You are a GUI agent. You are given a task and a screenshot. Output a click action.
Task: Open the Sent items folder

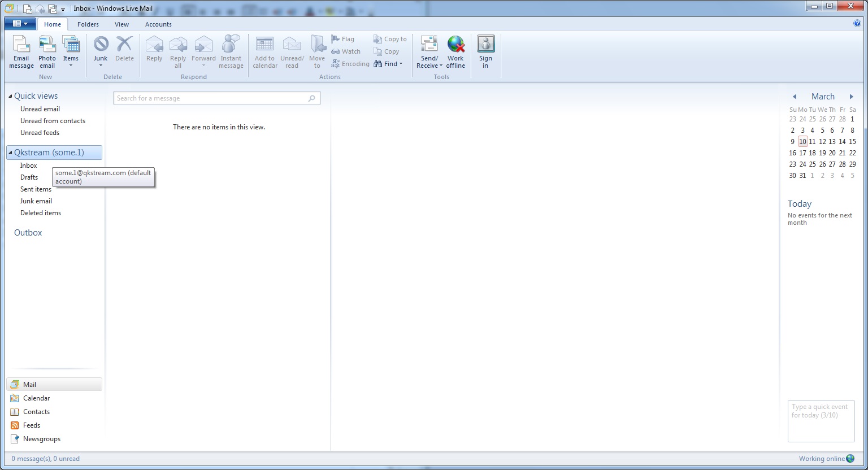(x=36, y=189)
